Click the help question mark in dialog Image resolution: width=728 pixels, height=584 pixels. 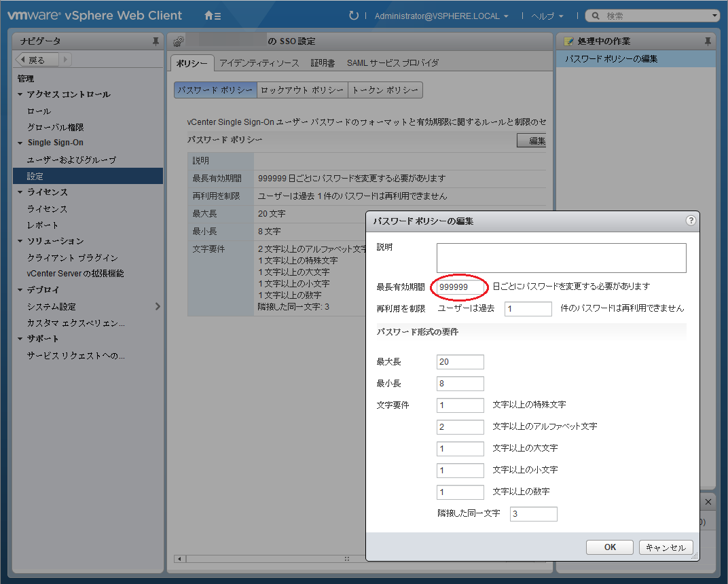(x=691, y=221)
